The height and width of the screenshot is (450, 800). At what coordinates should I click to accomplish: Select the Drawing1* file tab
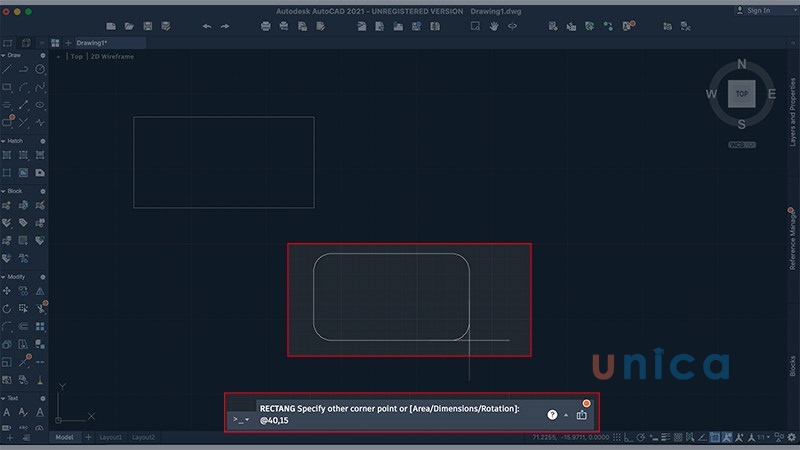[110, 43]
